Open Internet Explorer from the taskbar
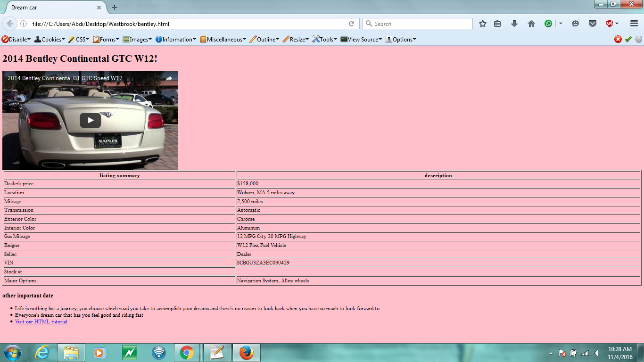This screenshot has width=644, height=362. pyautogui.click(x=42, y=353)
